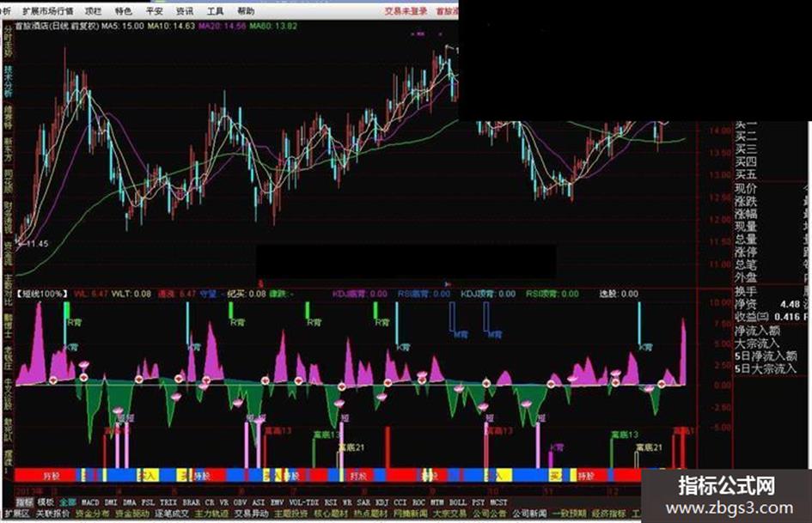Select the 财务透视 sidebar tab
This screenshot has width=812, height=523.
tap(8, 217)
